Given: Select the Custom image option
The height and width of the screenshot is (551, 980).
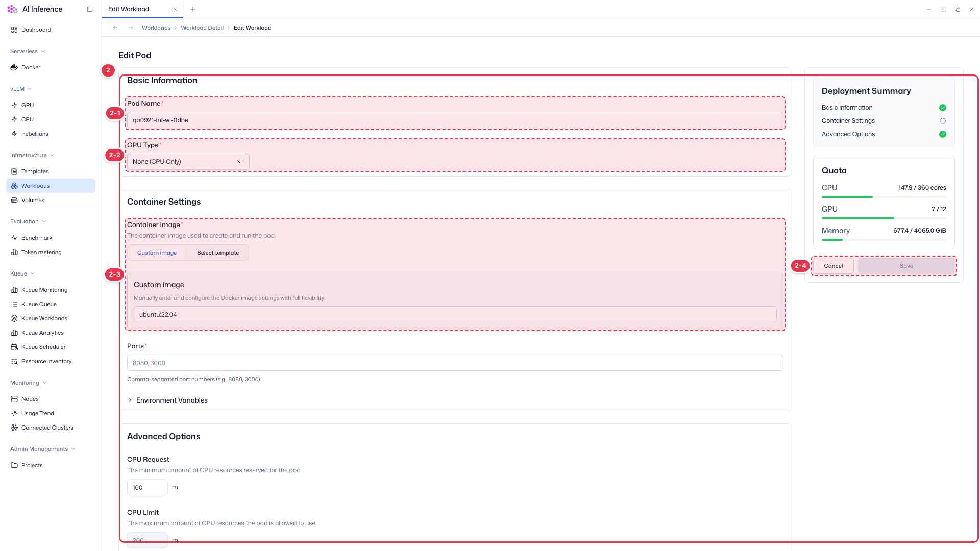Looking at the screenshot, I should point(157,253).
